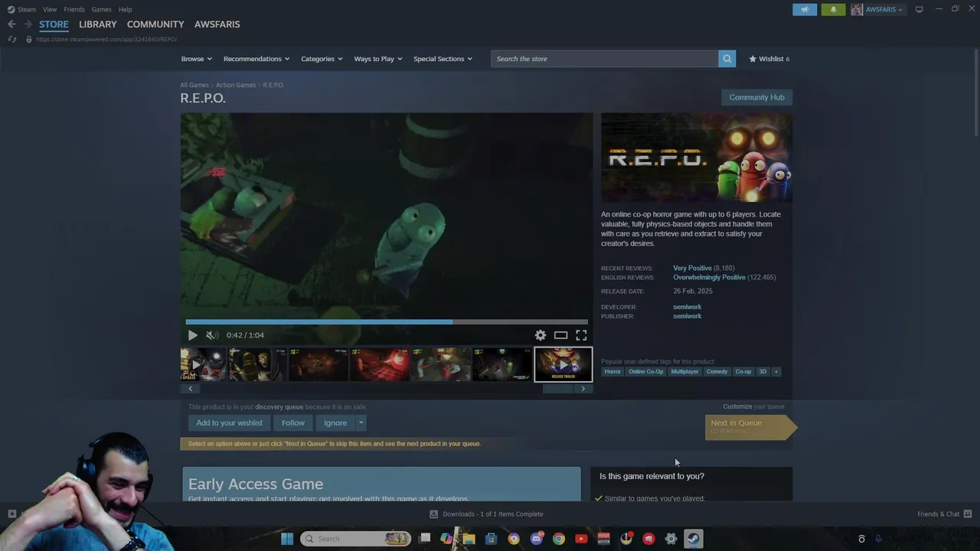Click the Action Games breadcrumb
This screenshot has height=551, width=980.
(235, 85)
